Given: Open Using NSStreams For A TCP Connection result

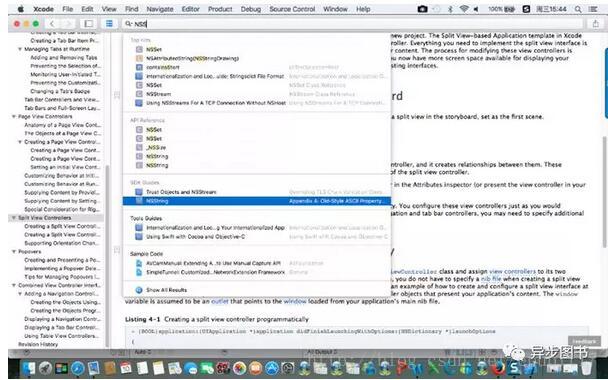Looking at the screenshot, I should (256, 103).
